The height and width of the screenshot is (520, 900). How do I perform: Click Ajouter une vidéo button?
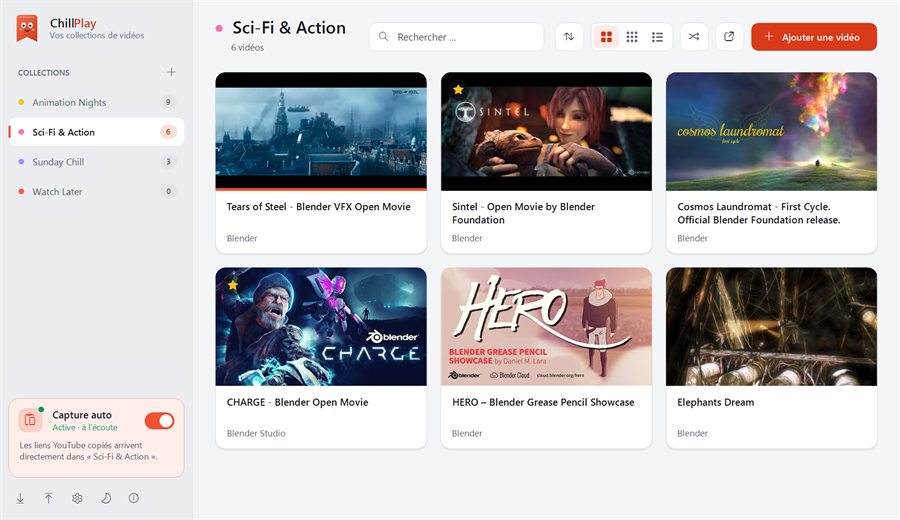814,37
